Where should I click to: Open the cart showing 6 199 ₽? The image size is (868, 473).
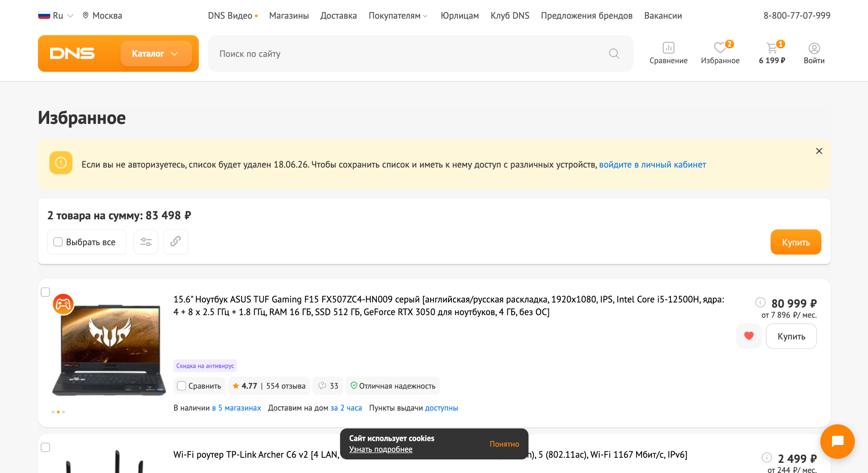[x=772, y=53]
